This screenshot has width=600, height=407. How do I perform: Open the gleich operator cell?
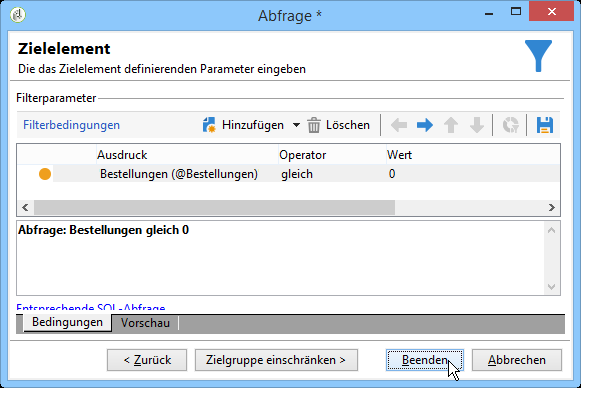[332, 174]
